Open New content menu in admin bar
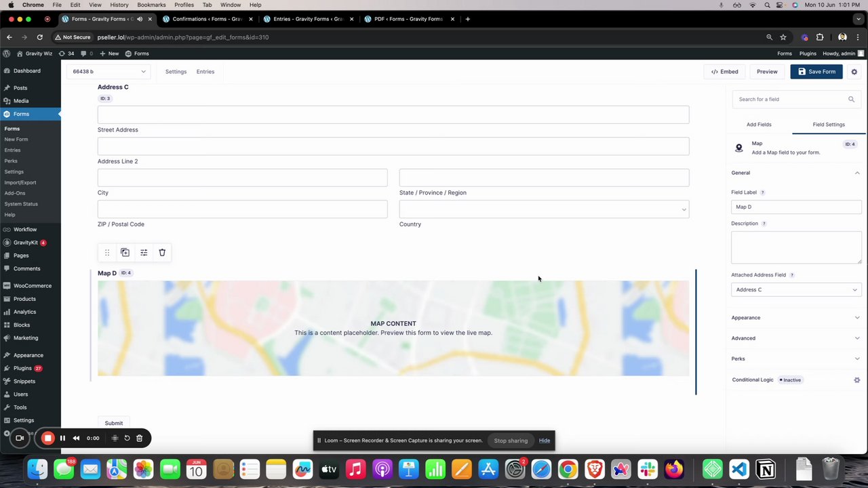Image resolution: width=868 pixels, height=488 pixels. pos(108,54)
